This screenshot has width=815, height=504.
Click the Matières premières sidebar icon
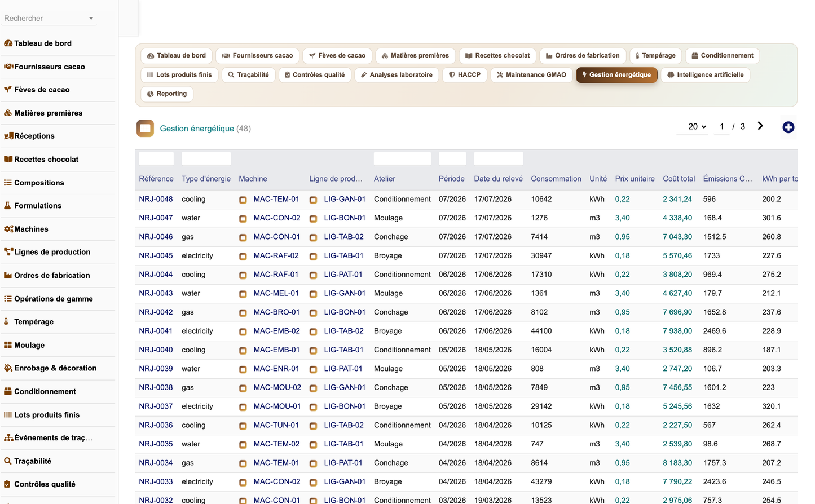click(8, 113)
